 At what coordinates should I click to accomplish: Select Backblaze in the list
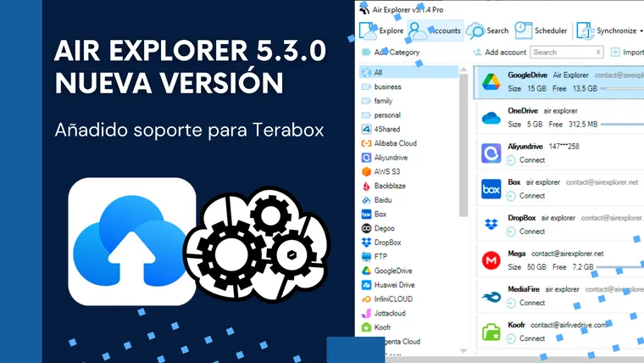pyautogui.click(x=384, y=186)
